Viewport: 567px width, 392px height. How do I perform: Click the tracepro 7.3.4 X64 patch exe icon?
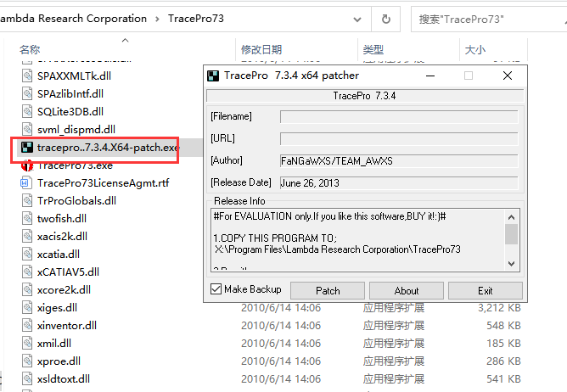(27, 148)
